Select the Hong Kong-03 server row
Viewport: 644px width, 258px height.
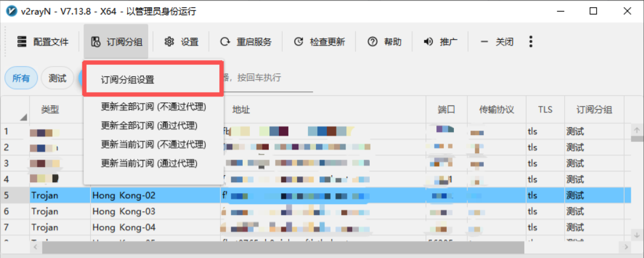point(315,211)
